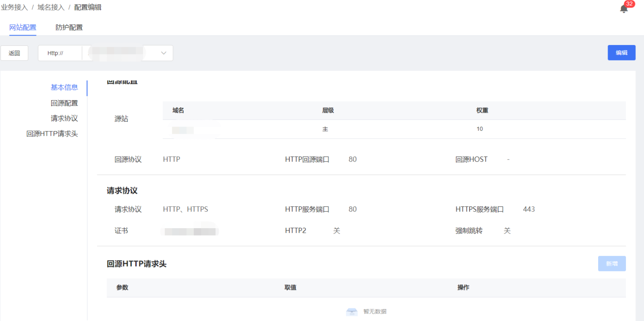Image resolution: width=644 pixels, height=321 pixels.
Task: Click the empty data tray icon
Action: click(x=351, y=312)
